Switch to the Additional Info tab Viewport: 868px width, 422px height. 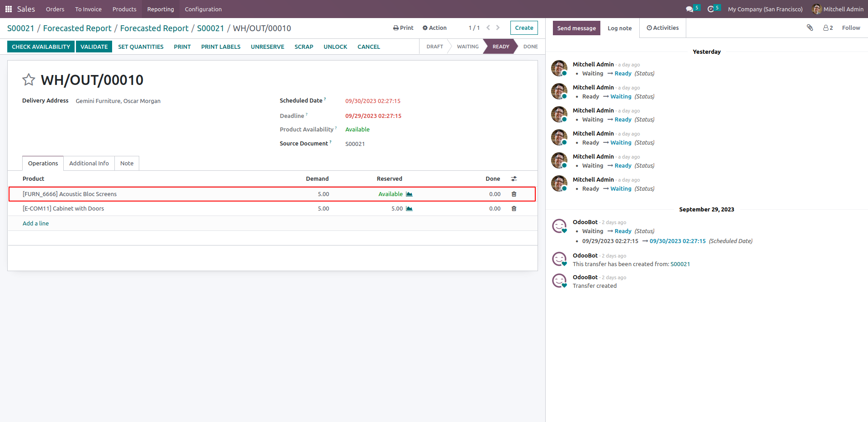89,164
